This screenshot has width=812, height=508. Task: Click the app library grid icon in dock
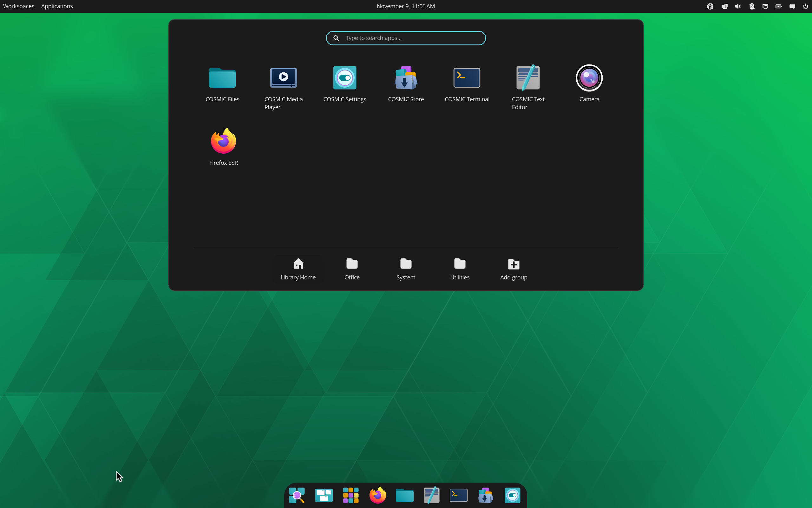click(x=350, y=495)
